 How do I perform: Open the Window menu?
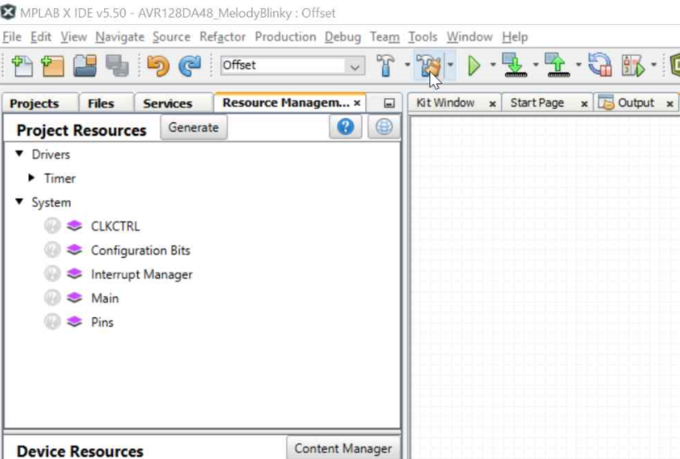[x=470, y=37]
